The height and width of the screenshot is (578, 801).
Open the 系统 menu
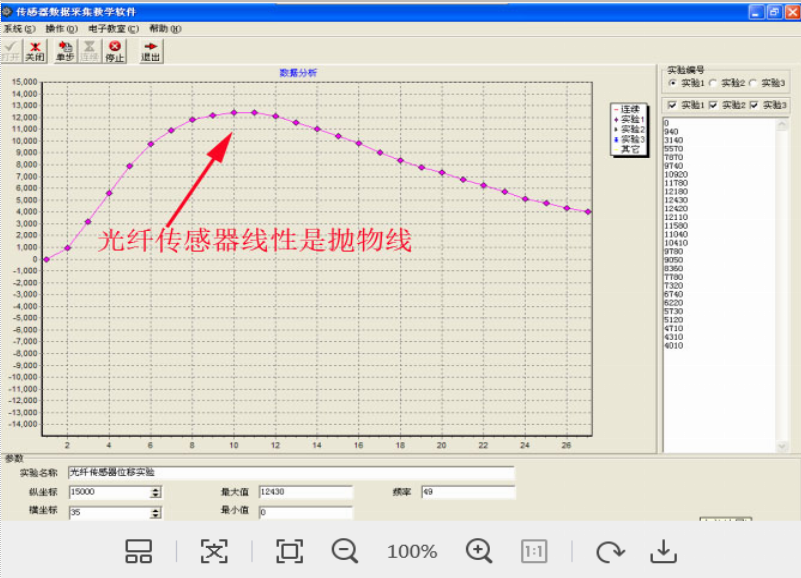click(x=19, y=29)
